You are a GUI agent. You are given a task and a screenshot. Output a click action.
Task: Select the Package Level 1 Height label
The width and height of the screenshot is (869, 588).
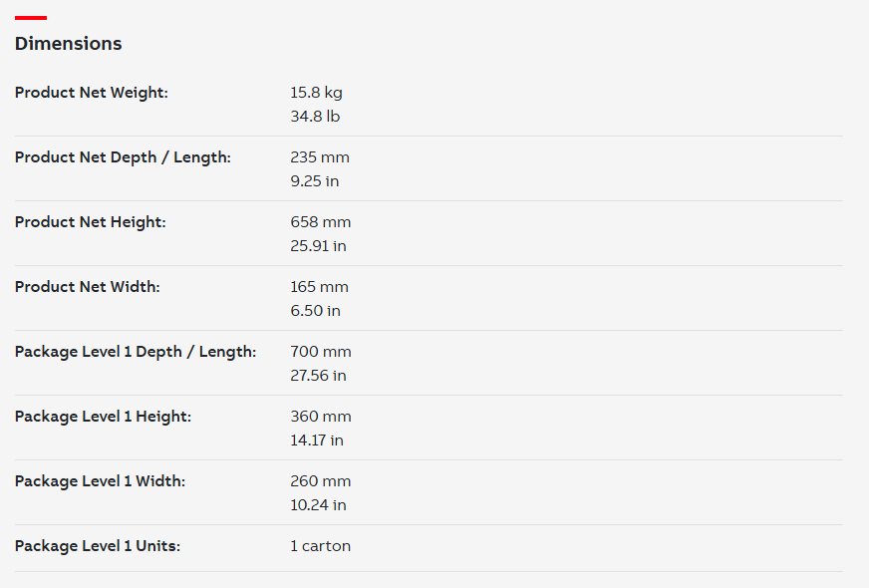coord(103,417)
